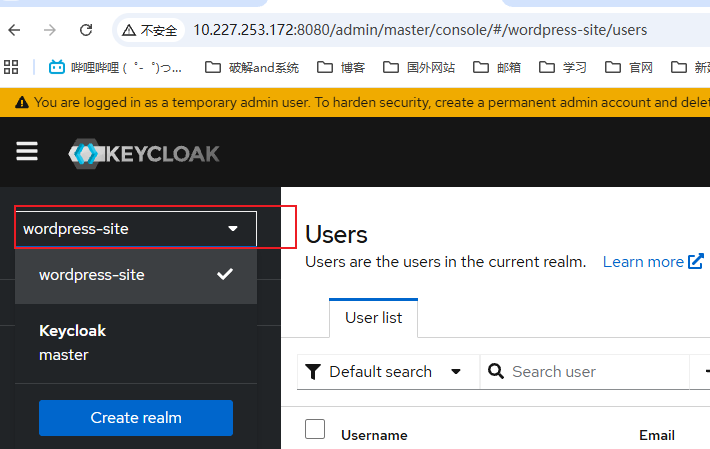The image size is (710, 449).
Task: Select the User list tab
Action: coord(374,318)
